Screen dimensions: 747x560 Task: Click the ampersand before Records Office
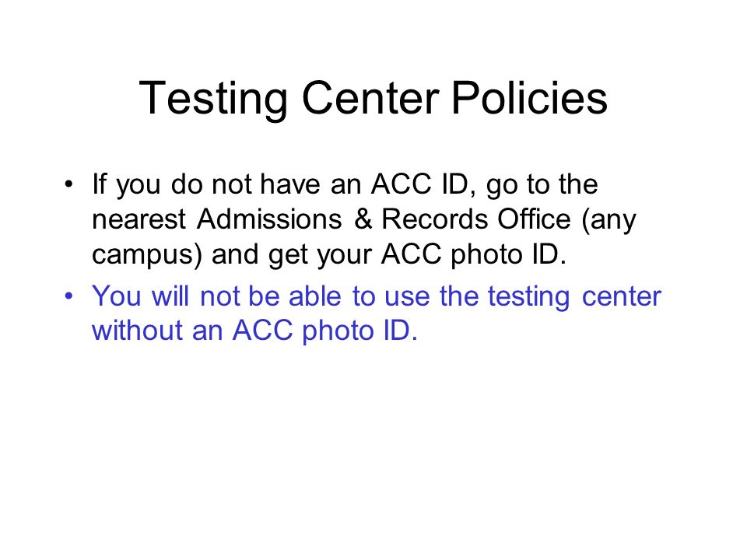click(363, 219)
